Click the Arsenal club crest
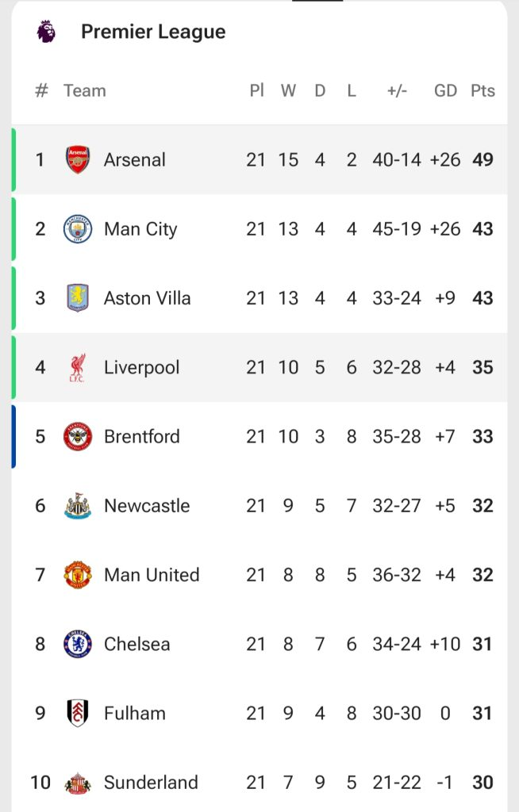519x812 pixels. 78,159
